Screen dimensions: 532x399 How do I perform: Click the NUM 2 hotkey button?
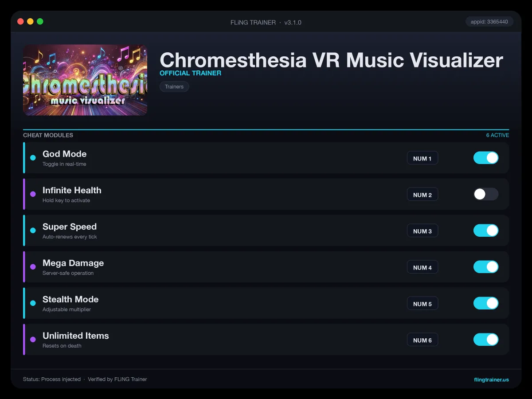coord(422,195)
